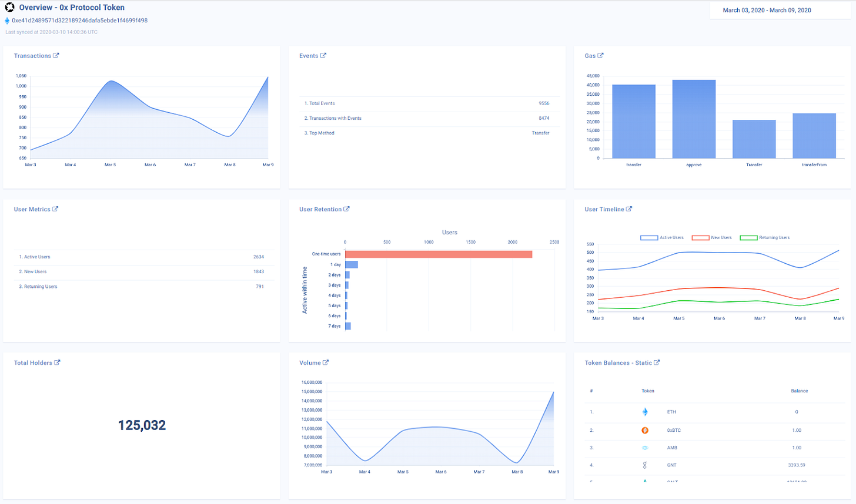Open the March 03 - March 09 date range field
Viewport: 856px width, 504px height.
click(x=780, y=11)
